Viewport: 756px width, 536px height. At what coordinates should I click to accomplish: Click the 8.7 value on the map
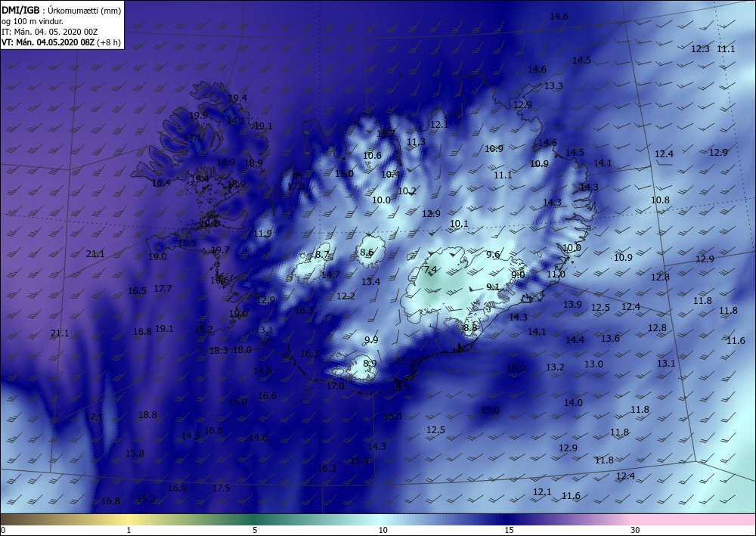pyautogui.click(x=321, y=254)
